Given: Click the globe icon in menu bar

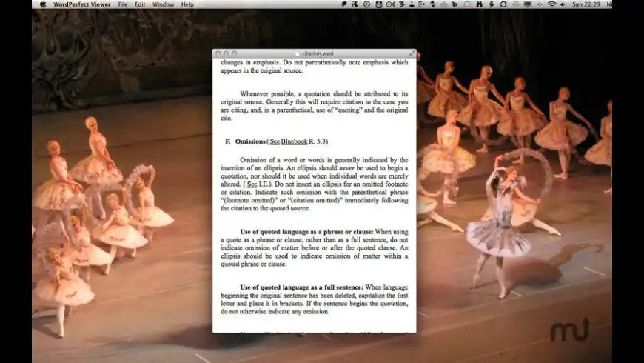Looking at the screenshot, I should click(355, 4).
